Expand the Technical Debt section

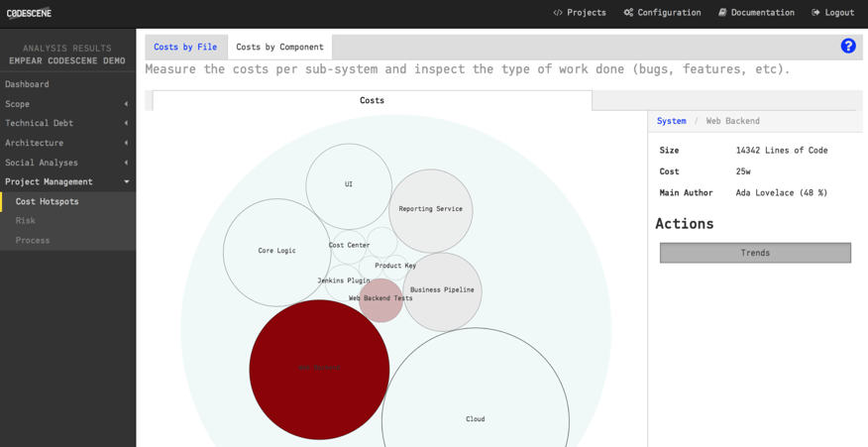pos(67,123)
